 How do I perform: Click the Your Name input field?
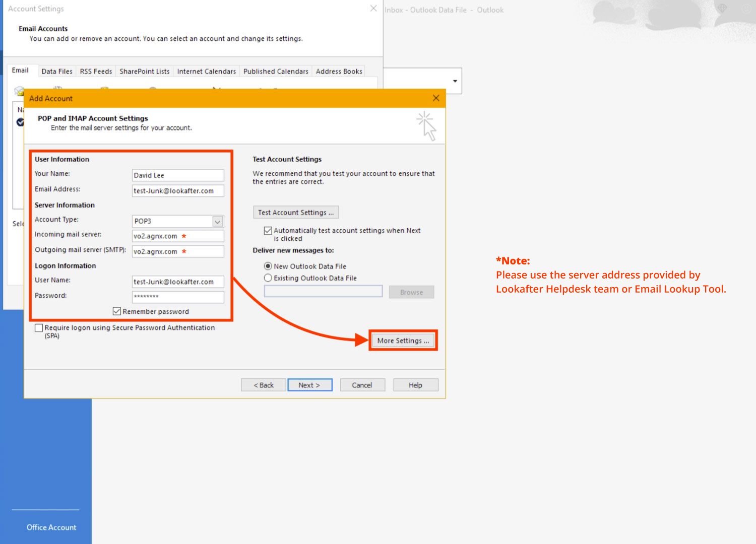point(177,175)
